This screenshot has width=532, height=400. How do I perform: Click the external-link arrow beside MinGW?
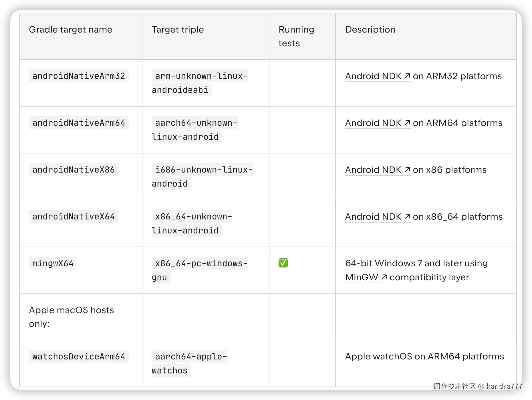point(384,277)
